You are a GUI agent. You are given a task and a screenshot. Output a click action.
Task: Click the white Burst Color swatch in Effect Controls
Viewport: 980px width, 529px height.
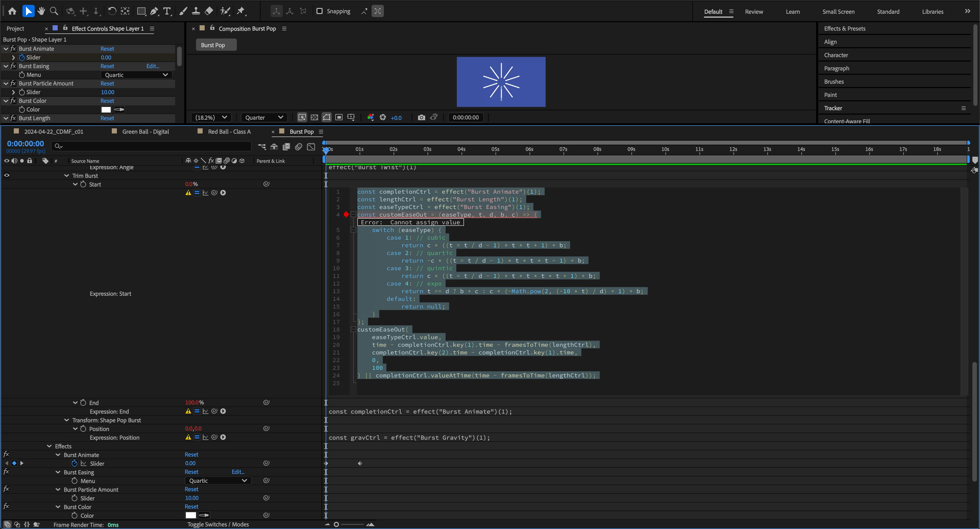point(106,109)
